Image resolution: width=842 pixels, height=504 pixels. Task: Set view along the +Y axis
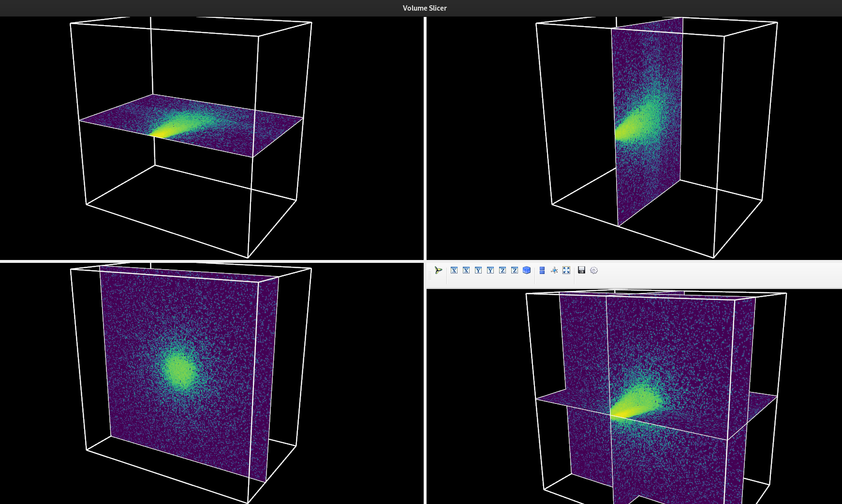click(490, 270)
